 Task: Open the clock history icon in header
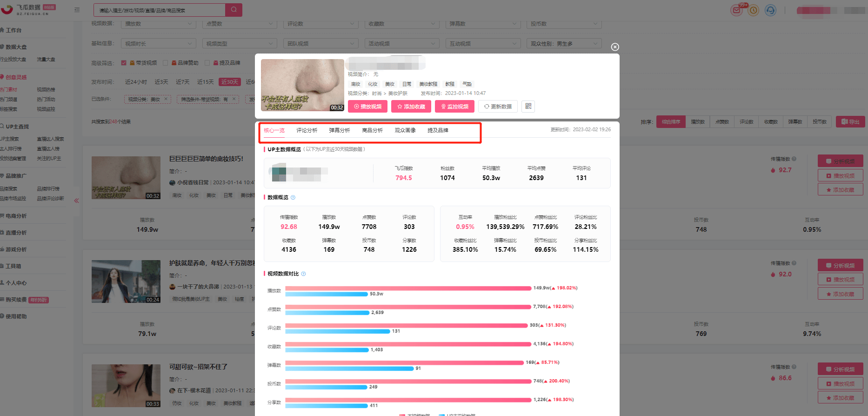click(754, 10)
